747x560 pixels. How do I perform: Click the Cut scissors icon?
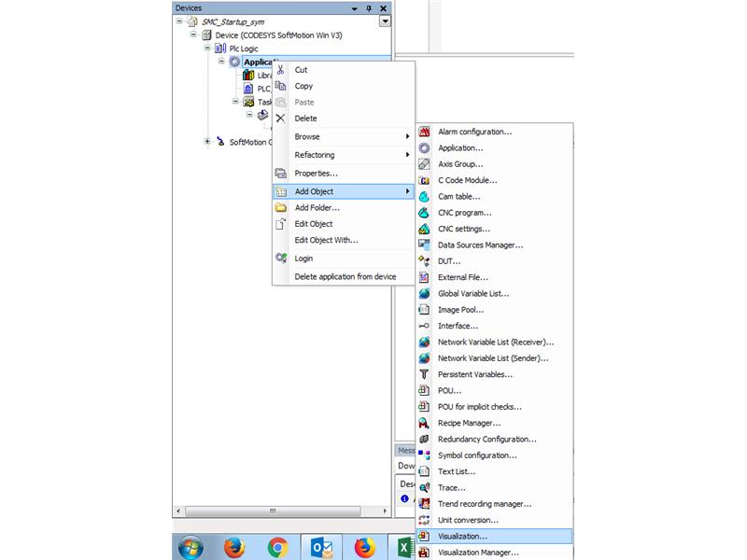[281, 70]
